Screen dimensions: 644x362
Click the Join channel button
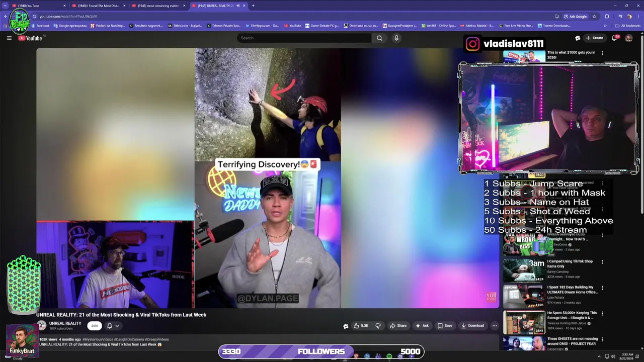tap(94, 326)
